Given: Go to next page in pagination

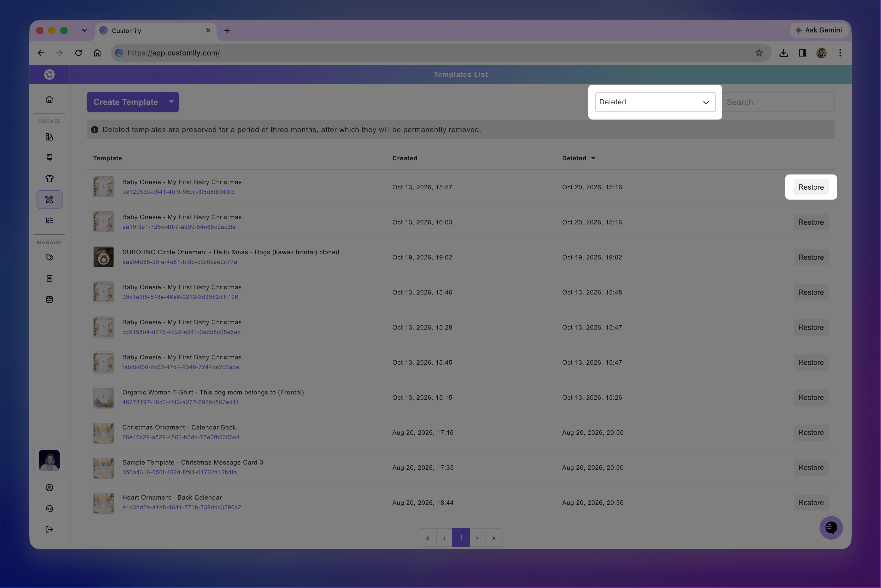Looking at the screenshot, I should click(x=477, y=538).
